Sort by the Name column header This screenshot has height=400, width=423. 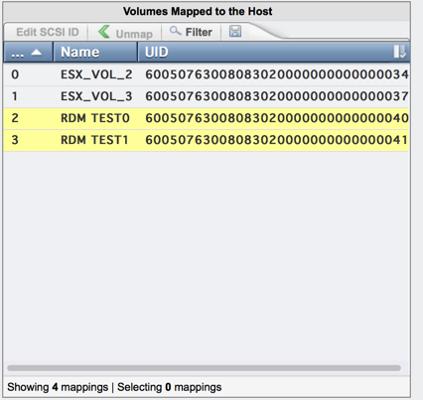(x=95, y=52)
